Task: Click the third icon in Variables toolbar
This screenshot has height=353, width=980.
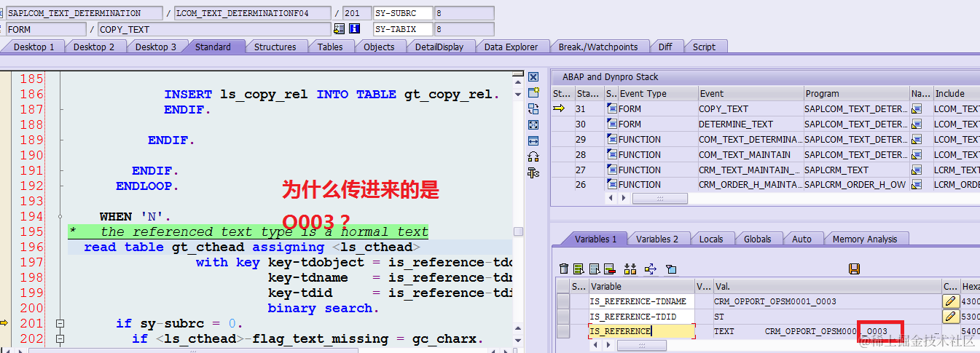Action: pos(594,269)
